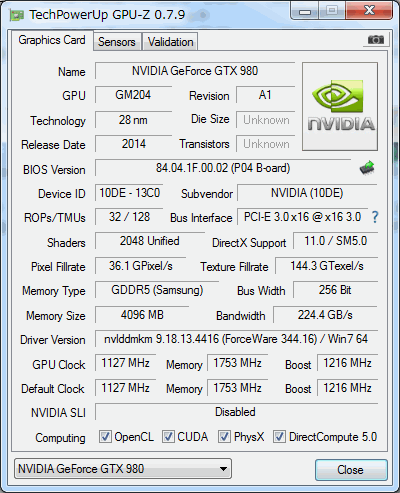The image size is (400, 493).
Task: Click the Release Date field 2014
Action: coord(133,144)
